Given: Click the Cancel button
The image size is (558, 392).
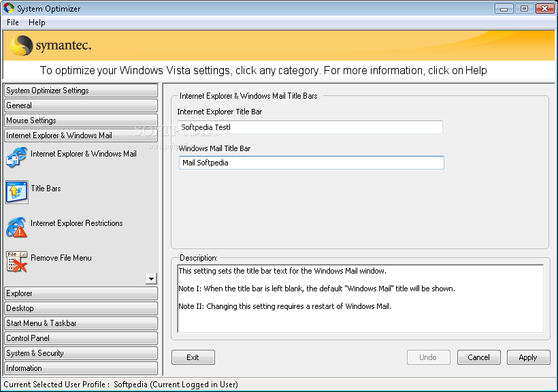Looking at the screenshot, I should point(478,357).
